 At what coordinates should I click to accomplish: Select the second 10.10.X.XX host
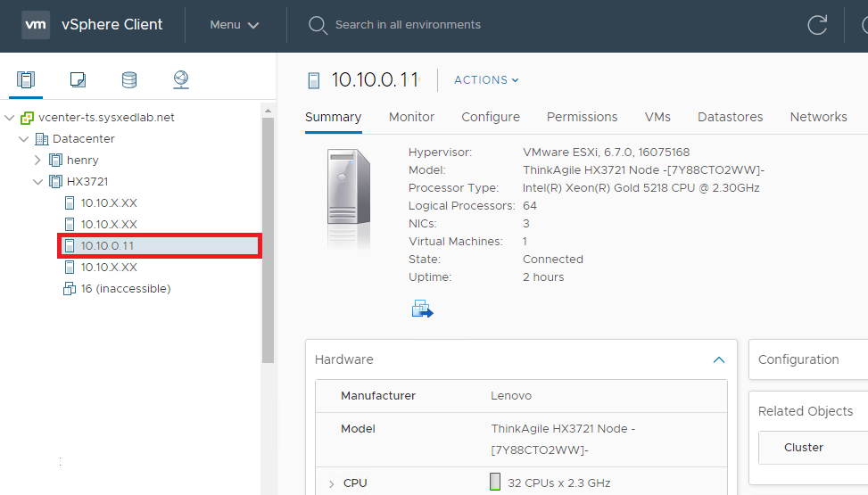pyautogui.click(x=109, y=224)
